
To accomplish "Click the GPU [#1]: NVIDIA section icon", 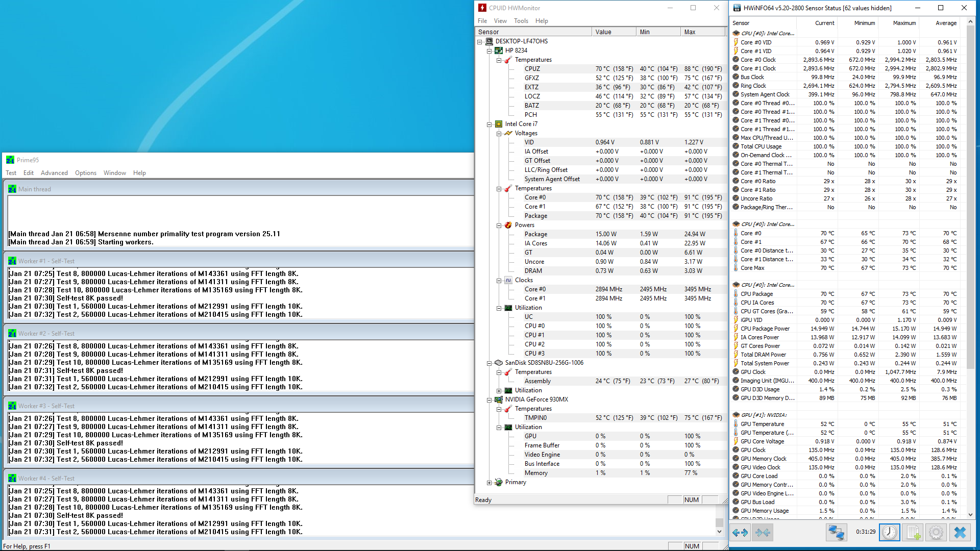I will point(736,415).
